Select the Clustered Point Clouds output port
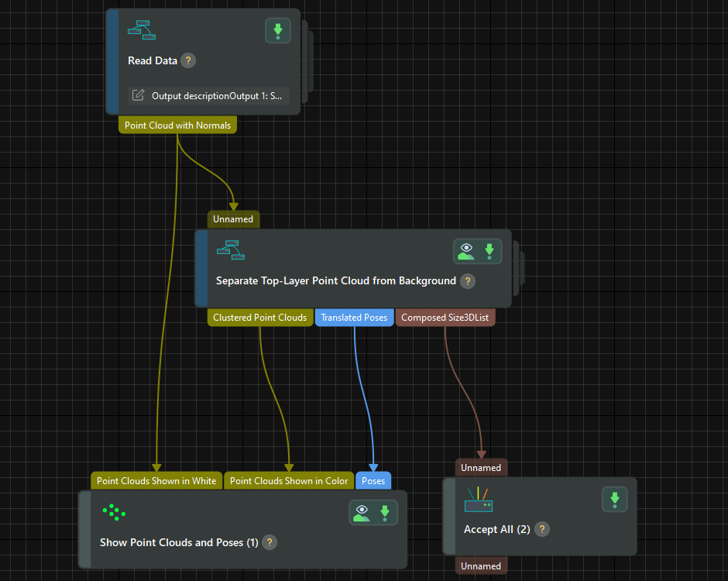Image resolution: width=728 pixels, height=581 pixels. click(x=260, y=318)
